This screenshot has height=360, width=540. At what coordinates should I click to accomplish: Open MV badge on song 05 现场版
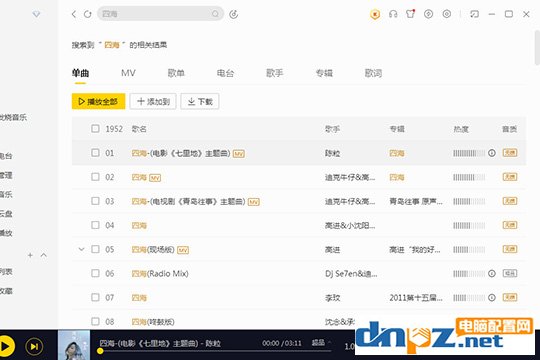click(x=183, y=250)
